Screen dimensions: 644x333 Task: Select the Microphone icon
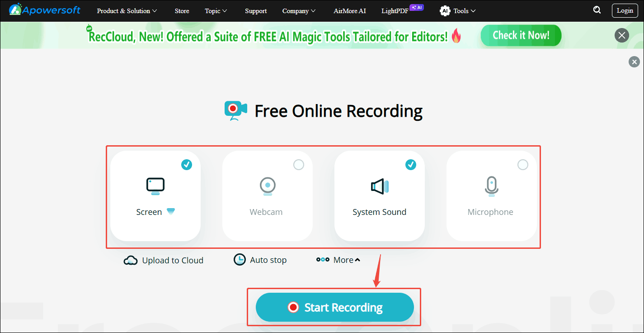coord(491,186)
